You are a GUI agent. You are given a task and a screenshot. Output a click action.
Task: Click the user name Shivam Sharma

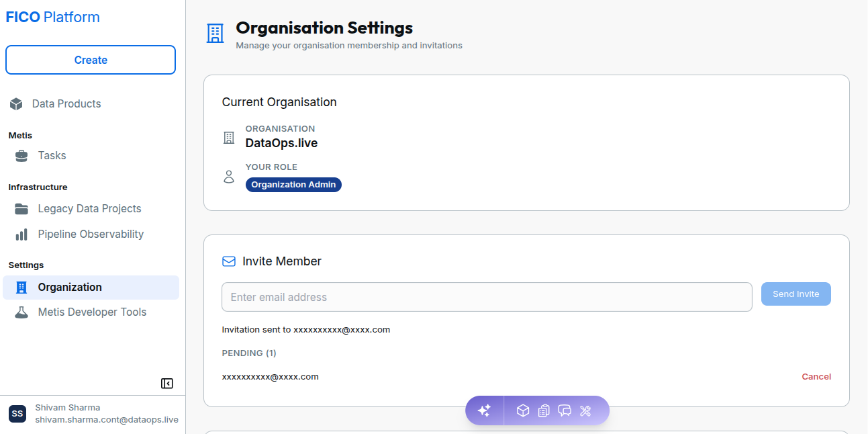(68, 408)
